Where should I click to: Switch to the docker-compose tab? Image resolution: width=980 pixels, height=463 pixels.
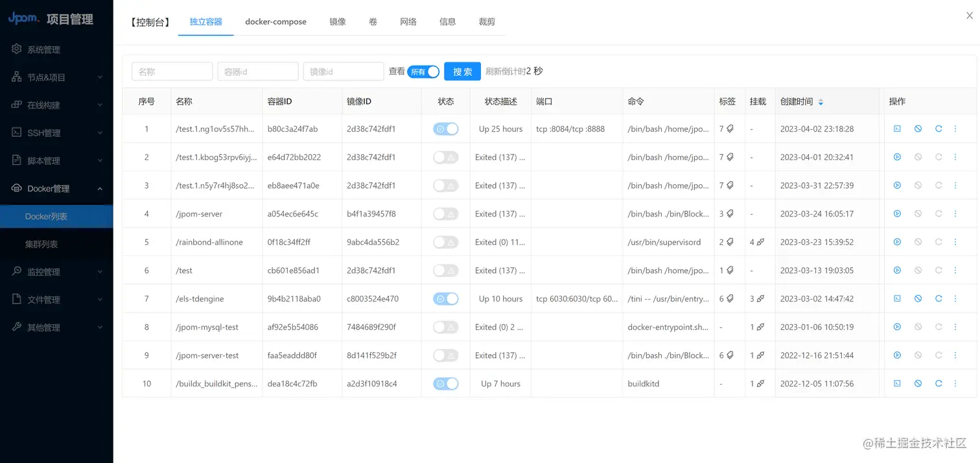(x=275, y=21)
